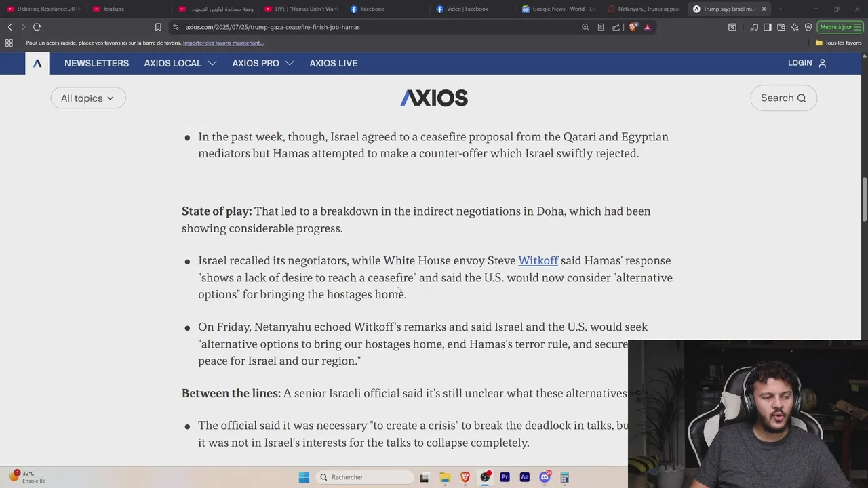Image resolution: width=868 pixels, height=488 pixels.
Task: Open Tous les favoris bookmarks folder
Action: pos(838,43)
